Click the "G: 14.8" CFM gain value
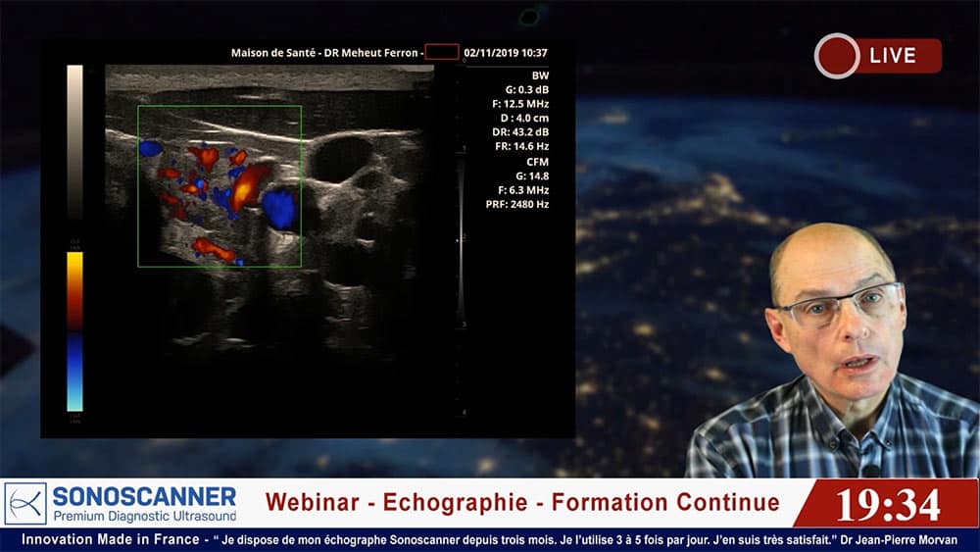 (532, 176)
